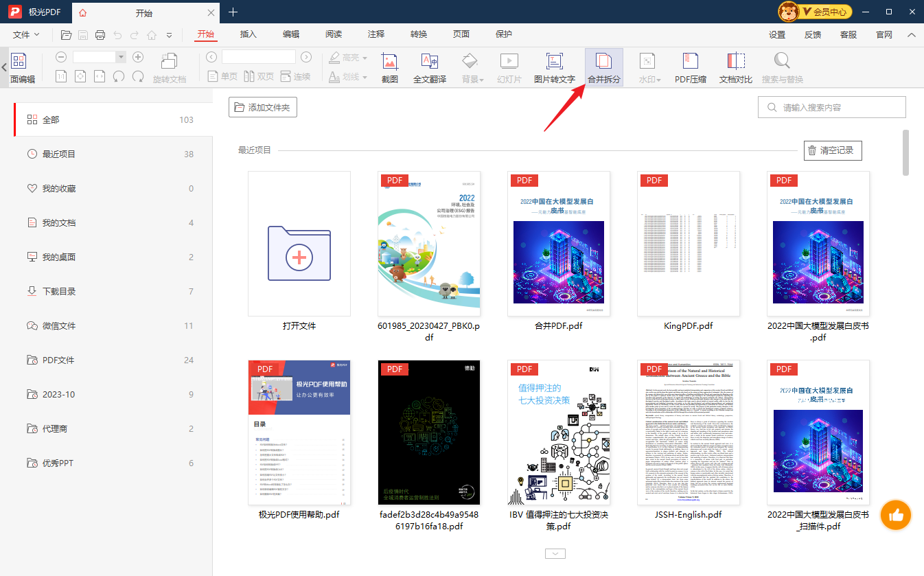Click the previous page arrow icon
Viewport: 924px width, 576px height.
pos(211,57)
